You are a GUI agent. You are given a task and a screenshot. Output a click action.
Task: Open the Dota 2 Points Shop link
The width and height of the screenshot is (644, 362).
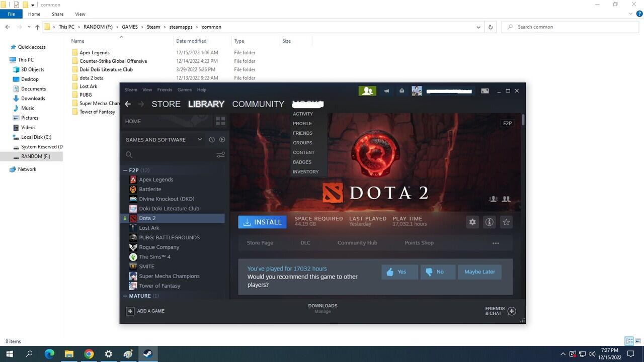pyautogui.click(x=419, y=243)
